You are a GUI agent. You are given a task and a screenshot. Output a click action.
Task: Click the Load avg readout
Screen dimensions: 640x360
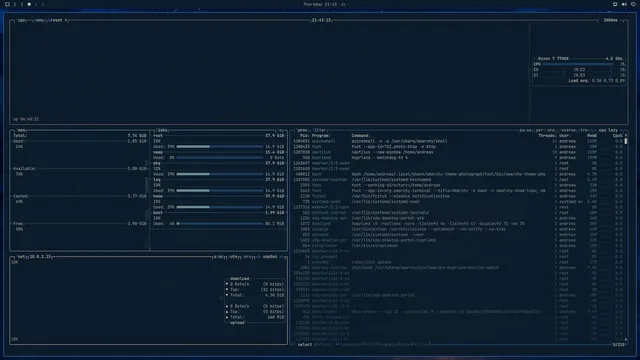click(x=596, y=81)
